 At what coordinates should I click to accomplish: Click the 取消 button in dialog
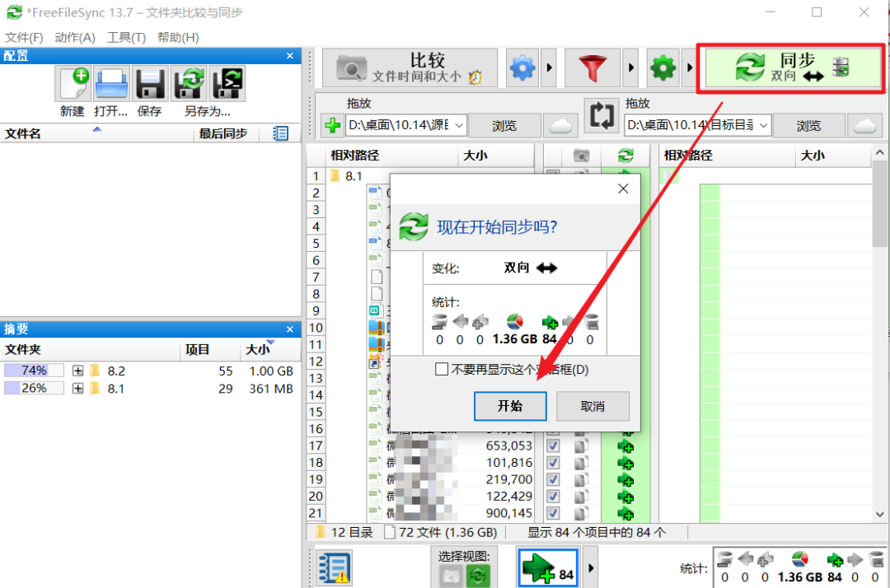click(x=593, y=406)
